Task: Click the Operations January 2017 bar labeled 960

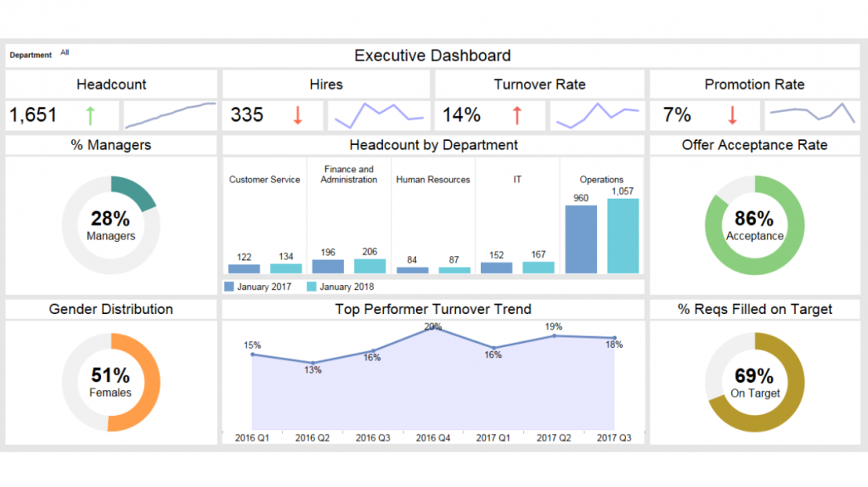Action: coord(580,239)
